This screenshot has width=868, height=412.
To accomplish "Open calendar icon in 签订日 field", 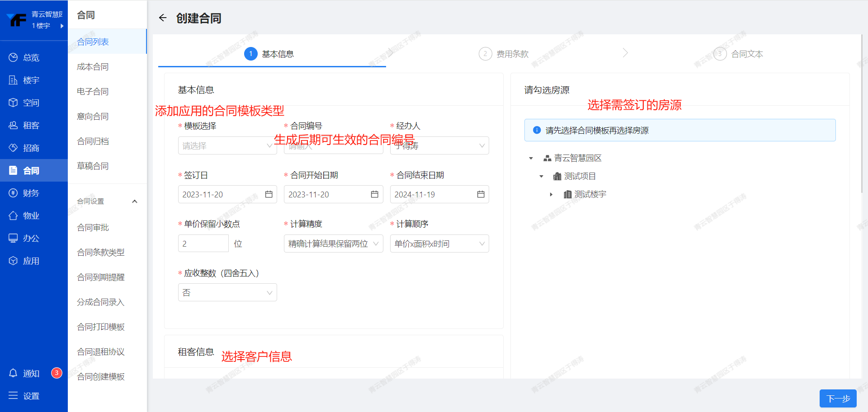I will click(269, 194).
